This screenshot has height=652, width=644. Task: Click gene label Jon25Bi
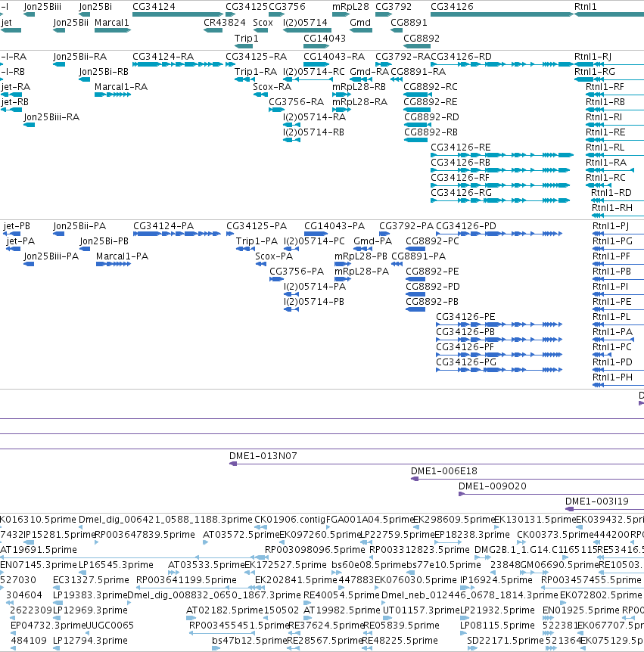pos(95,7)
